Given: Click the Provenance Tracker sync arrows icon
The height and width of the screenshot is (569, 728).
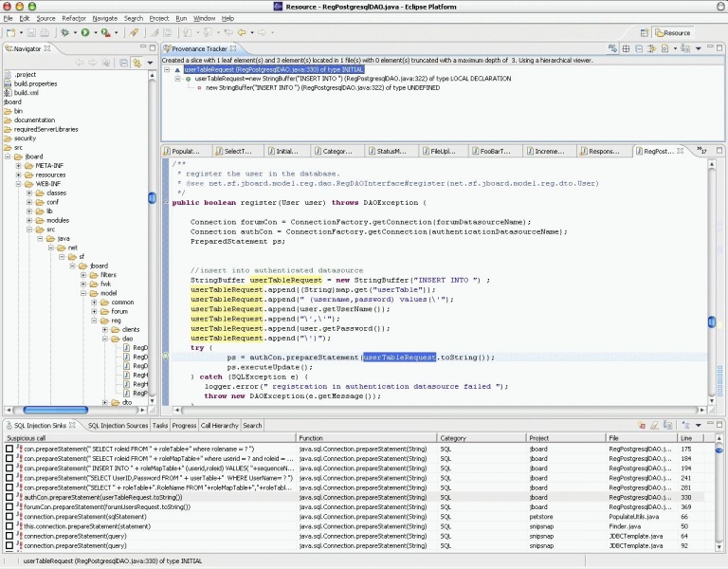Looking at the screenshot, I should (x=613, y=48).
